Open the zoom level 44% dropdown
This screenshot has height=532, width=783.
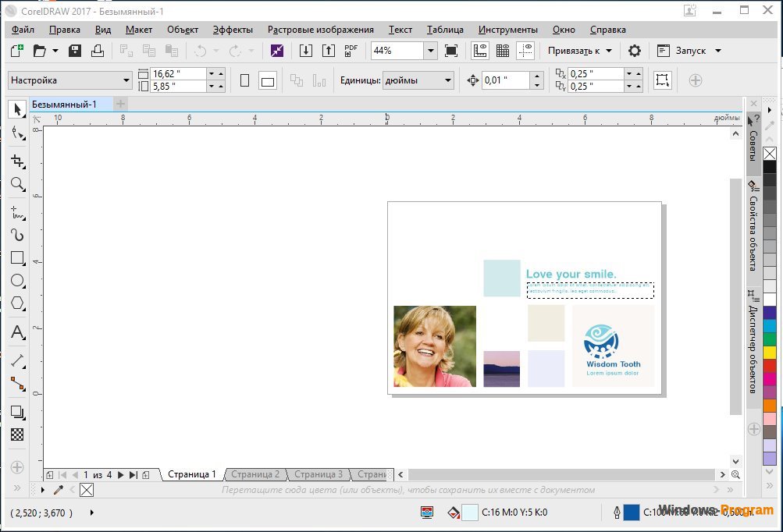tap(430, 51)
